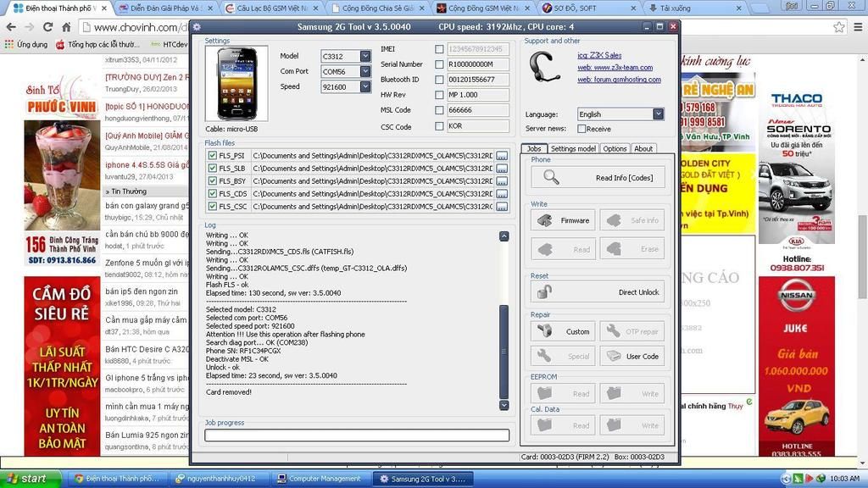868x488 pixels.
Task: Open the HTCdev bookmark
Action: point(170,44)
